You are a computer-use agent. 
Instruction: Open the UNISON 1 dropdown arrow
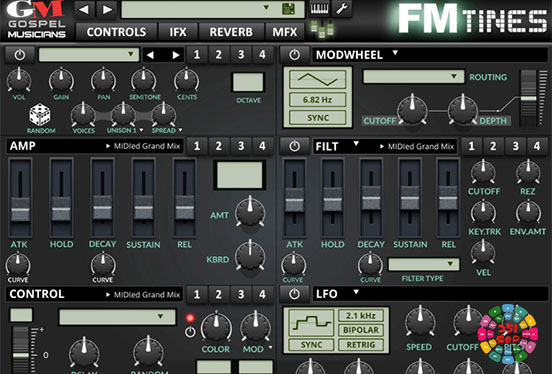click(141, 130)
